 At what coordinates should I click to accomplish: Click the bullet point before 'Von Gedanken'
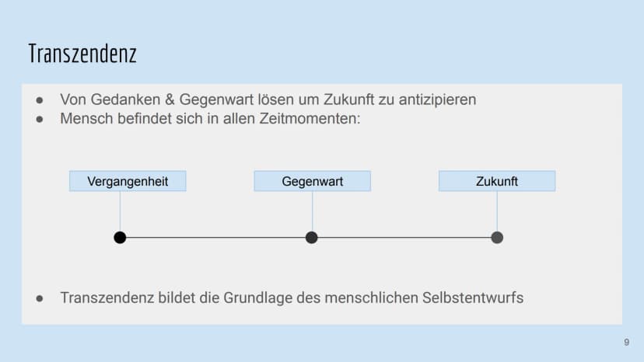click(x=40, y=100)
